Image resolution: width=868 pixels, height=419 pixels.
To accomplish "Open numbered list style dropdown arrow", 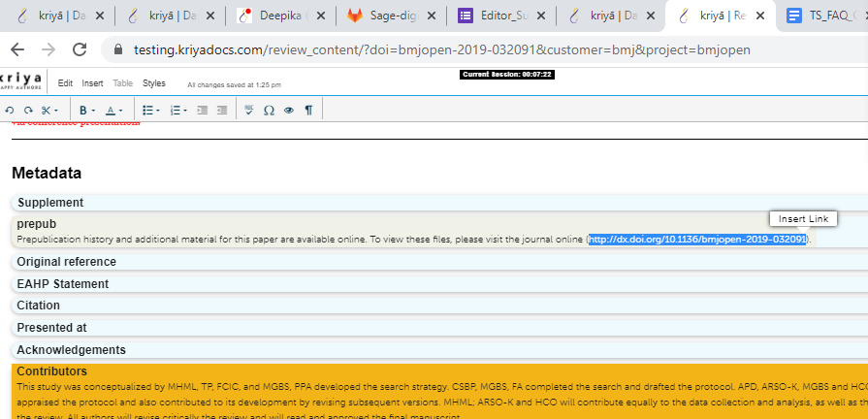I will tap(186, 111).
